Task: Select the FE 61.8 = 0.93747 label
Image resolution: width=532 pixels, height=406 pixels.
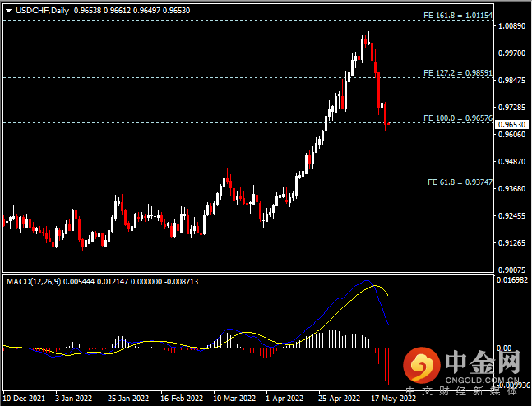Action: coord(460,182)
